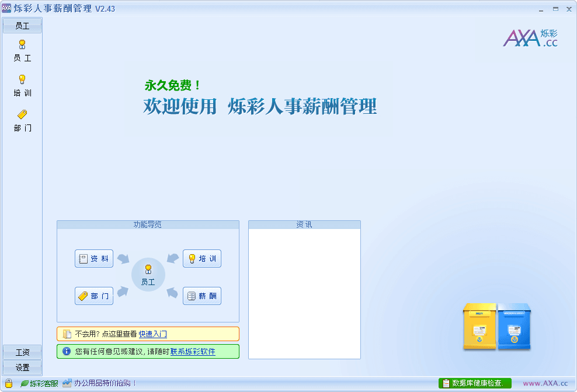
Task: Collapse the 员工 sidebar section header
Action: 22,26
